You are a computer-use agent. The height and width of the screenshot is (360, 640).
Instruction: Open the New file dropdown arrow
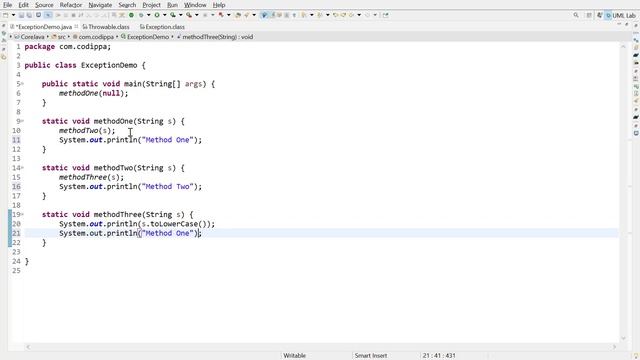(13, 15)
